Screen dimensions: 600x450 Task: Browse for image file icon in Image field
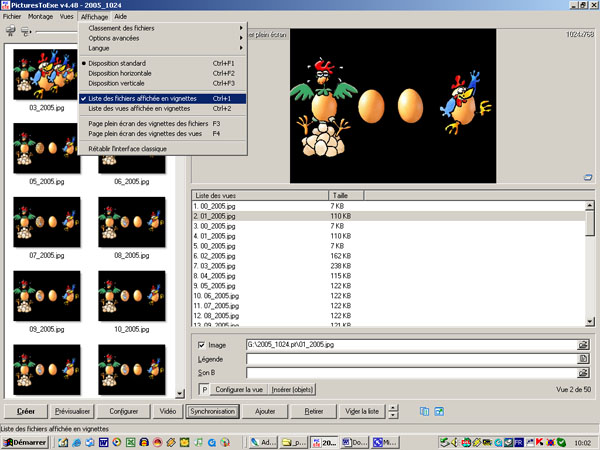click(583, 344)
